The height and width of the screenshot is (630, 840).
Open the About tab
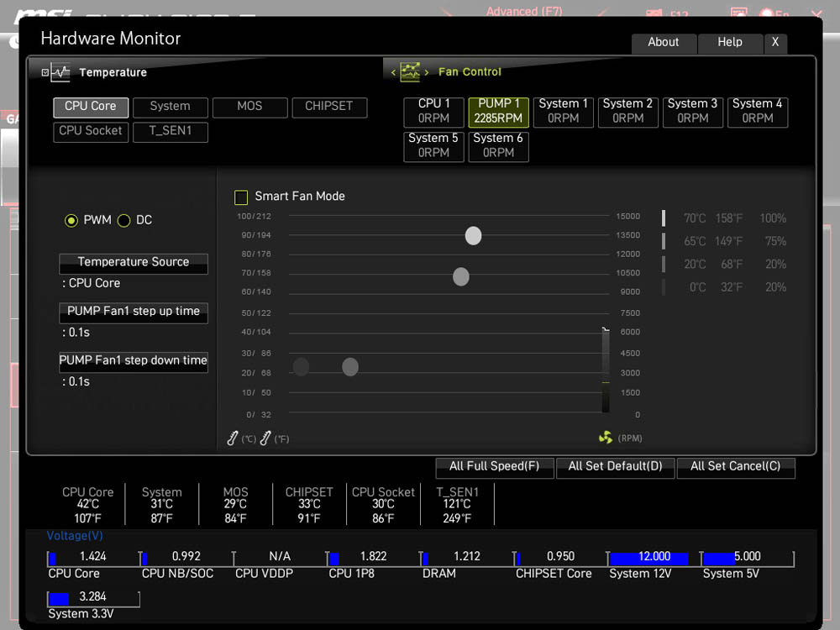(664, 43)
